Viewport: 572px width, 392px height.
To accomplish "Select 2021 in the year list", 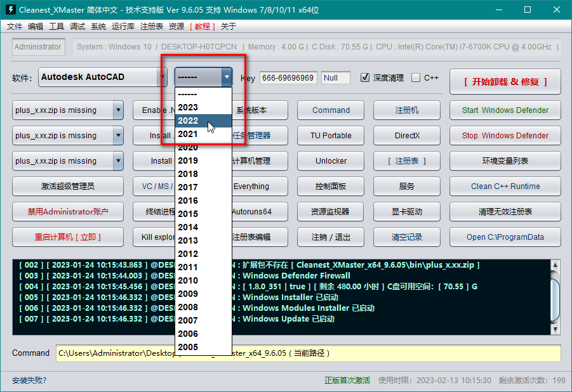I will click(x=203, y=134).
